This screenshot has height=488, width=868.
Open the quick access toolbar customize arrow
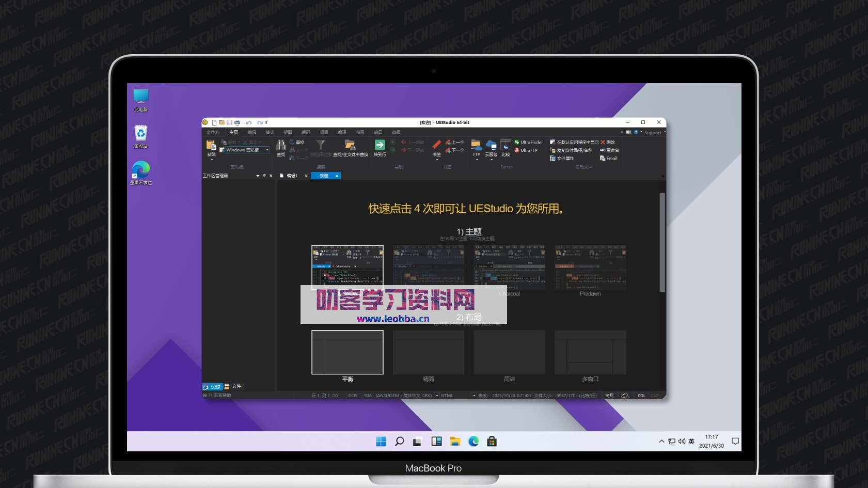266,123
